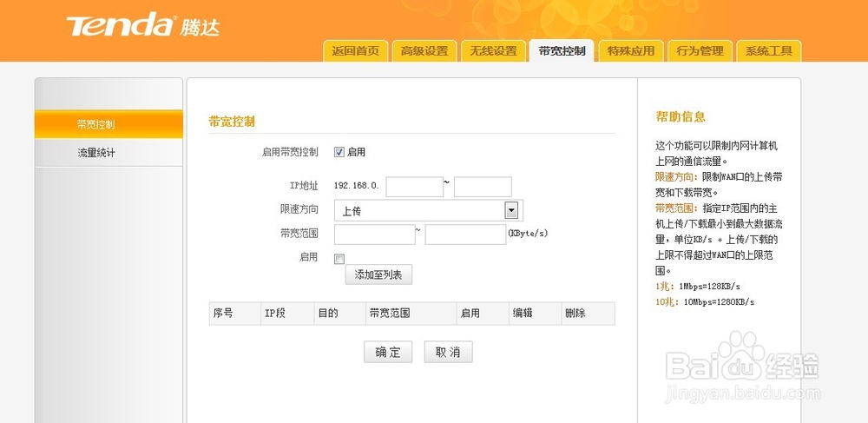Screen dimensions: 868x423
Task: Open the 限速方向 dropdown arrow
Action: point(511,210)
